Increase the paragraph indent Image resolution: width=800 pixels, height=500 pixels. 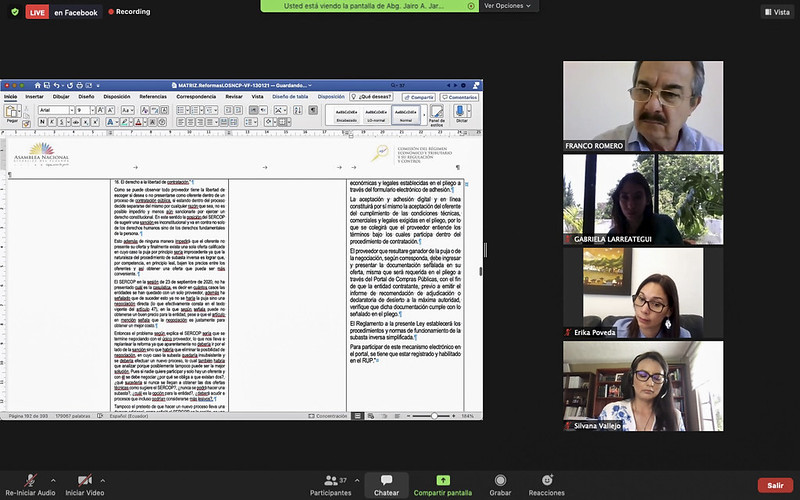point(238,110)
